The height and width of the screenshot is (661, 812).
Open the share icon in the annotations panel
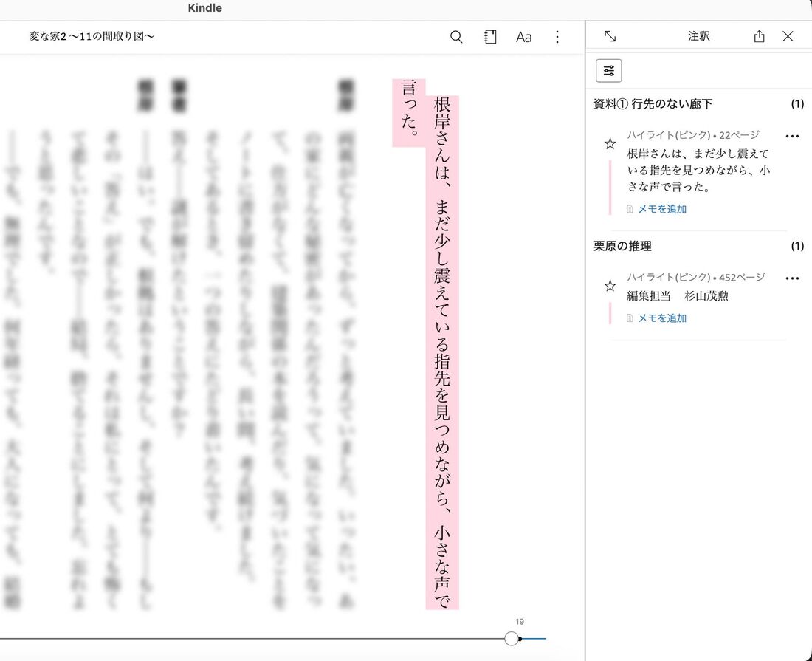tap(759, 35)
